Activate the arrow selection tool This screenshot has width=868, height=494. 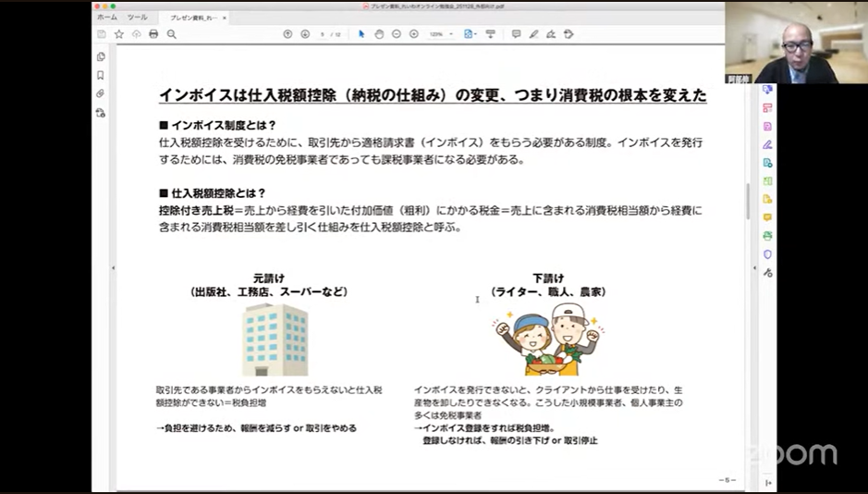[361, 34]
